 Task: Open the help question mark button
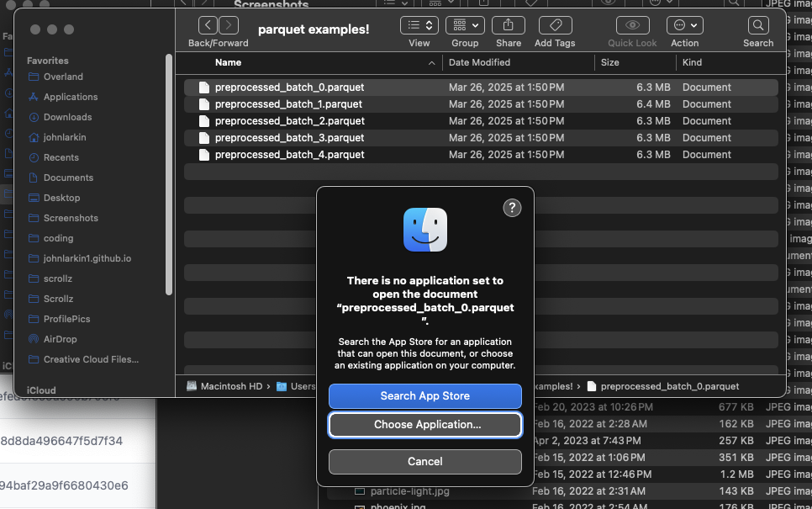pyautogui.click(x=512, y=208)
